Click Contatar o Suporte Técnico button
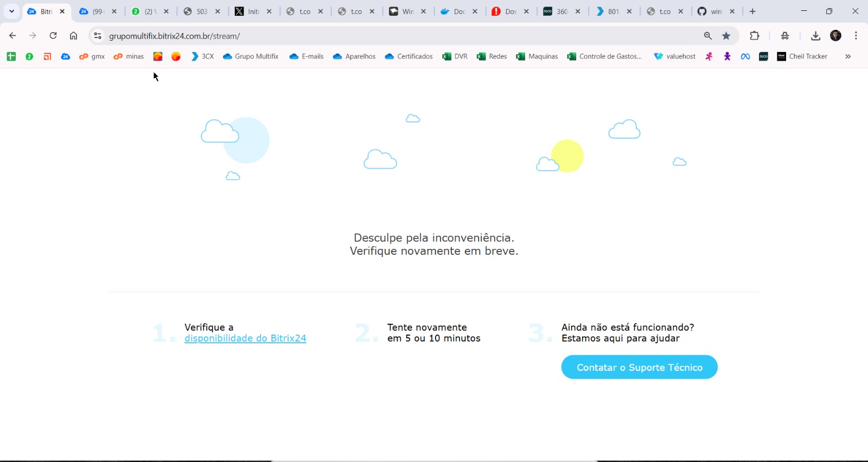The image size is (868, 462). (639, 367)
